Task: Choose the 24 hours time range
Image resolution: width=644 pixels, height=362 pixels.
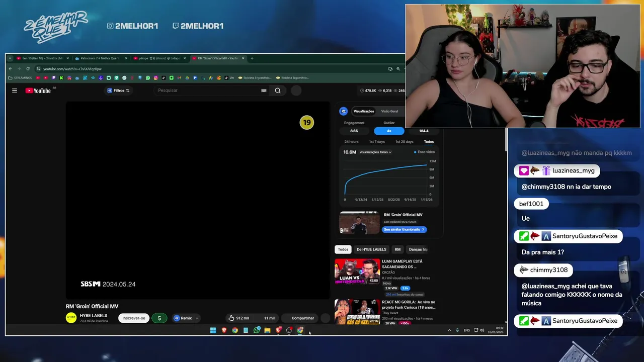Action: [x=351, y=142]
